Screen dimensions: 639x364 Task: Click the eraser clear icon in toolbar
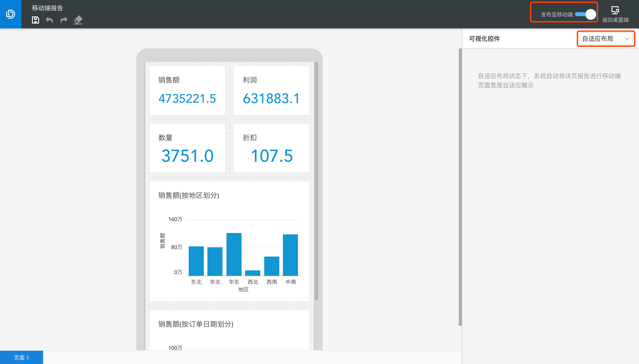(x=78, y=20)
